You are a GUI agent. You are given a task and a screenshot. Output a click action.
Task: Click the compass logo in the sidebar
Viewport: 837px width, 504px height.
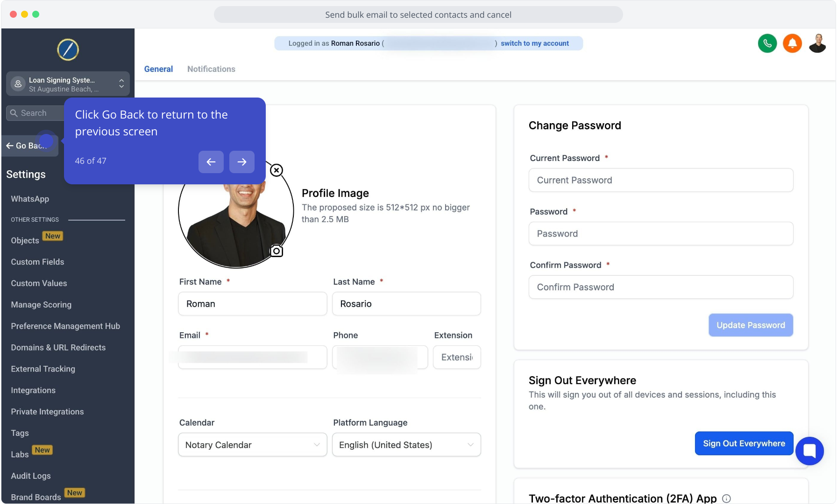68,50
